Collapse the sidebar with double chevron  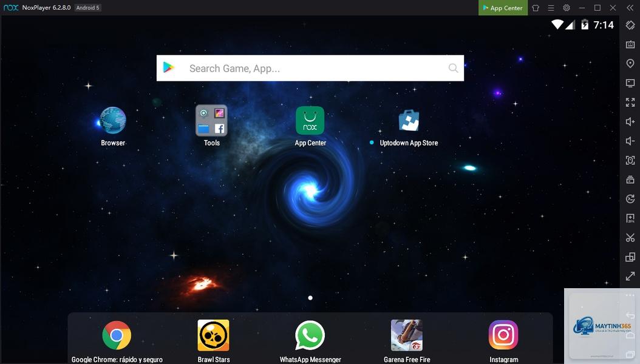630,8
